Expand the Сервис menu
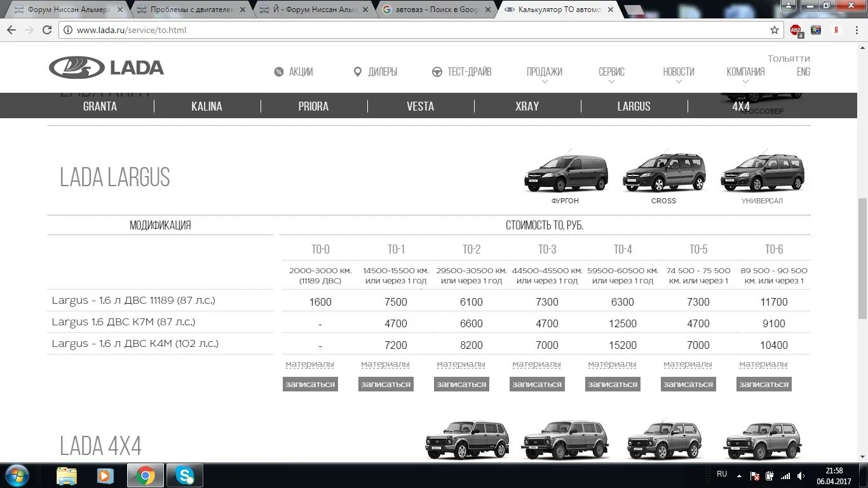The width and height of the screenshot is (868, 488). 611,74
